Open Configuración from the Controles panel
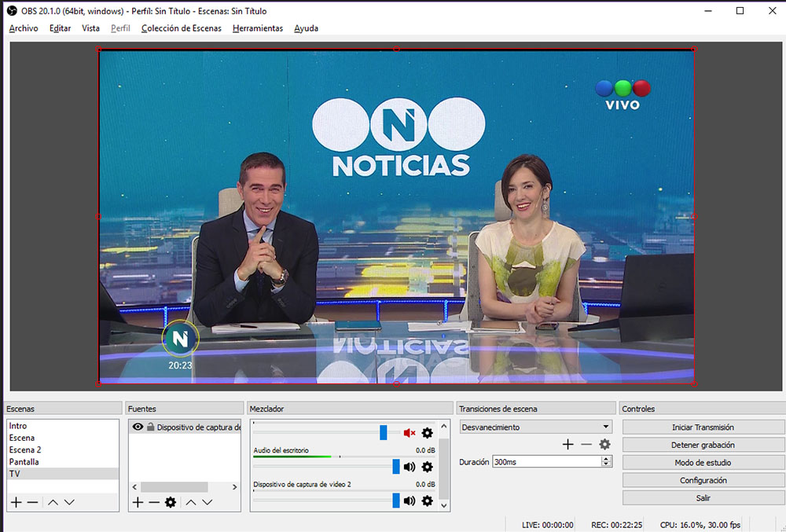Screen dimensions: 786x532 click(703, 480)
